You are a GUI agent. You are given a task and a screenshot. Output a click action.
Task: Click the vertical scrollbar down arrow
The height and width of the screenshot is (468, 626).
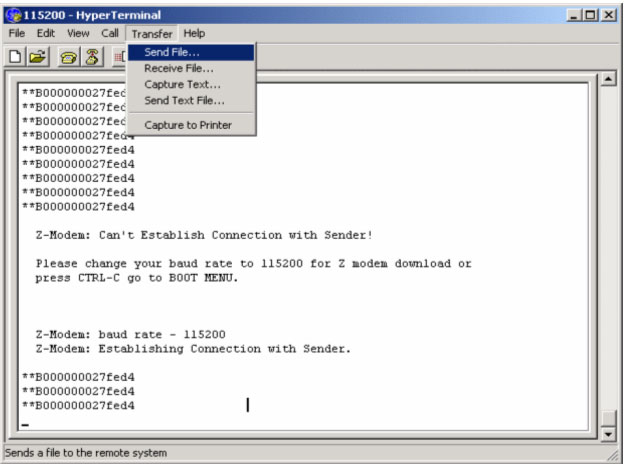coord(607,434)
